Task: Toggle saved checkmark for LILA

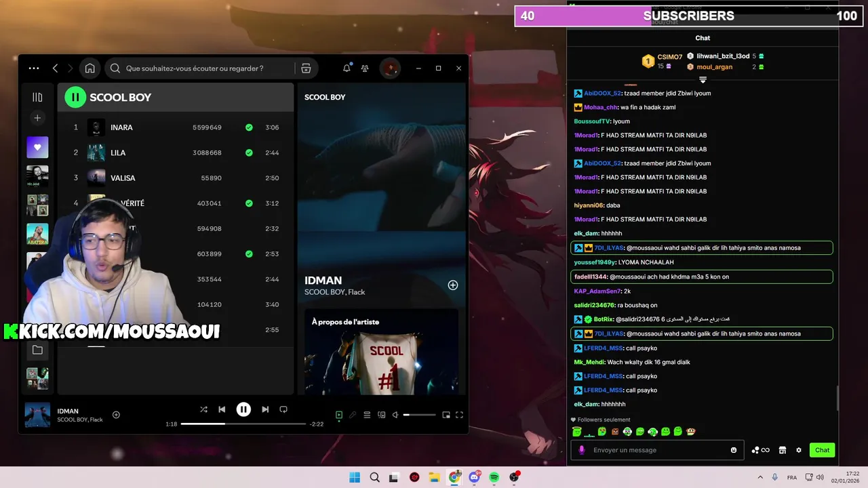Action: coord(249,152)
